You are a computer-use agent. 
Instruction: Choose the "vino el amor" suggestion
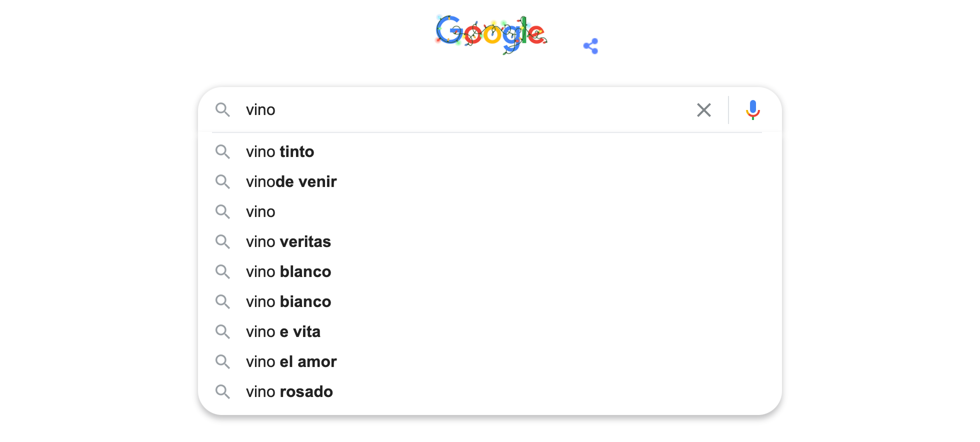pos(291,362)
